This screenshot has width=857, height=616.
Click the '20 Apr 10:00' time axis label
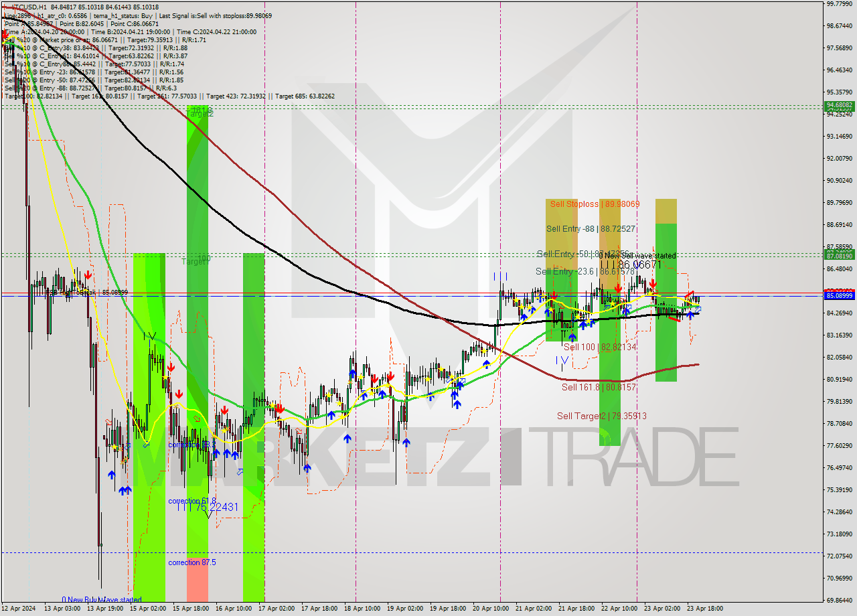click(x=491, y=609)
